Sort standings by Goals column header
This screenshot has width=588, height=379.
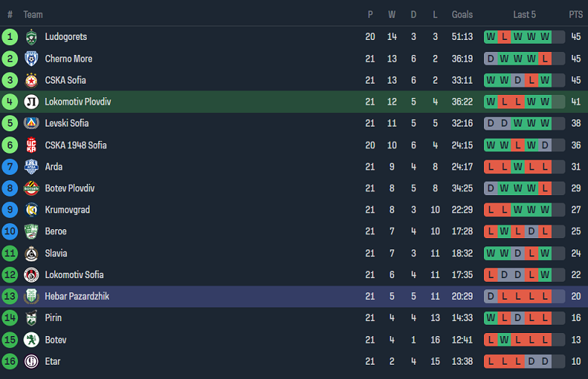(x=462, y=14)
